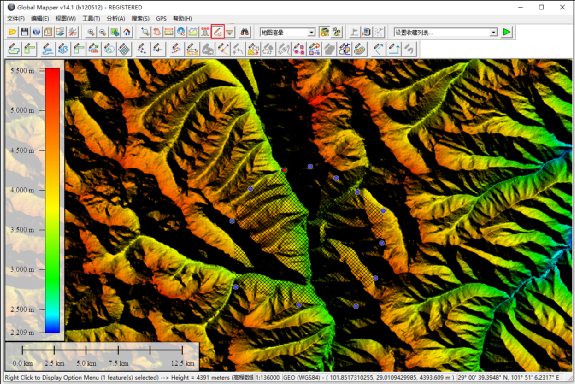The height and width of the screenshot is (384, 575).
Task: Open the Overlay Control Center icon
Action: coord(60,32)
